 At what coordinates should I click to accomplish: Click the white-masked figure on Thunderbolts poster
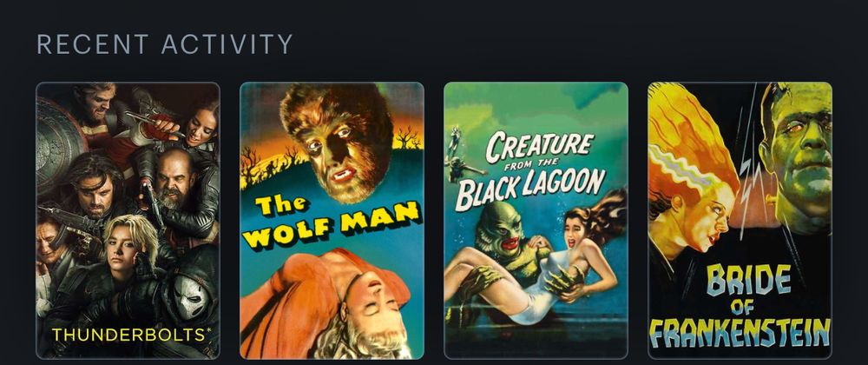pos(190,296)
